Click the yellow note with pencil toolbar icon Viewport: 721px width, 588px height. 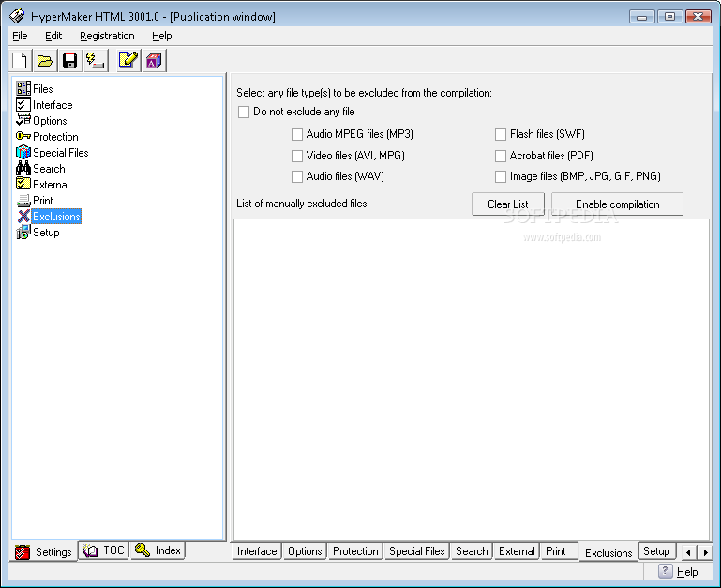pyautogui.click(x=128, y=60)
